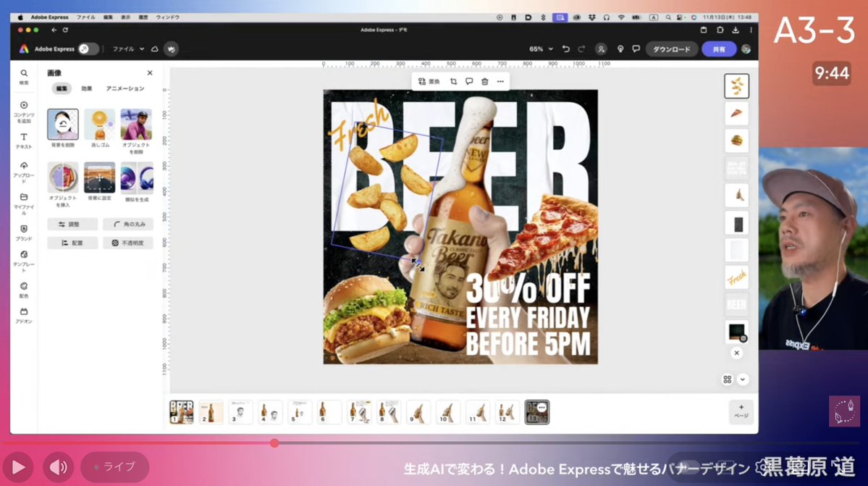Image resolution: width=868 pixels, height=486 pixels.
Task: Click the 共有 (share) button
Action: click(x=718, y=49)
